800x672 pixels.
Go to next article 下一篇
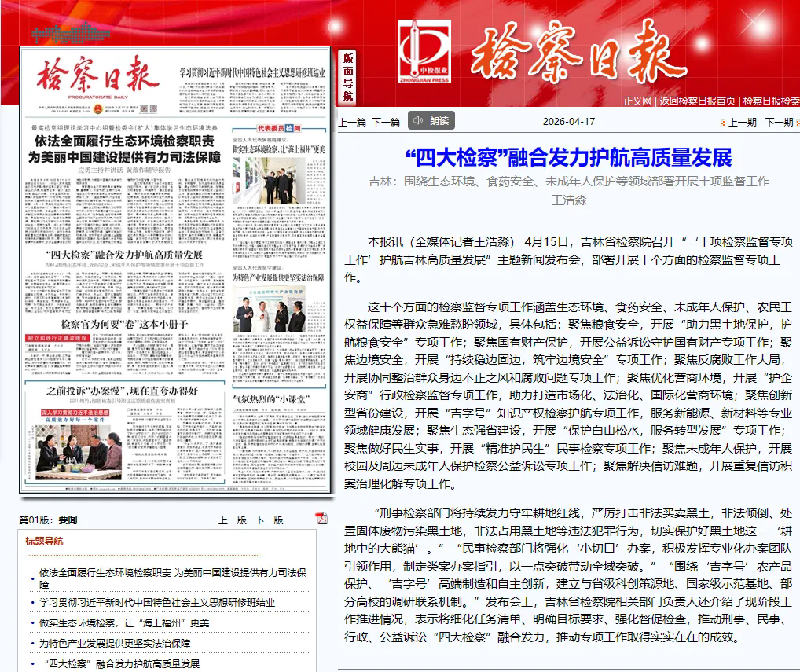tap(386, 122)
